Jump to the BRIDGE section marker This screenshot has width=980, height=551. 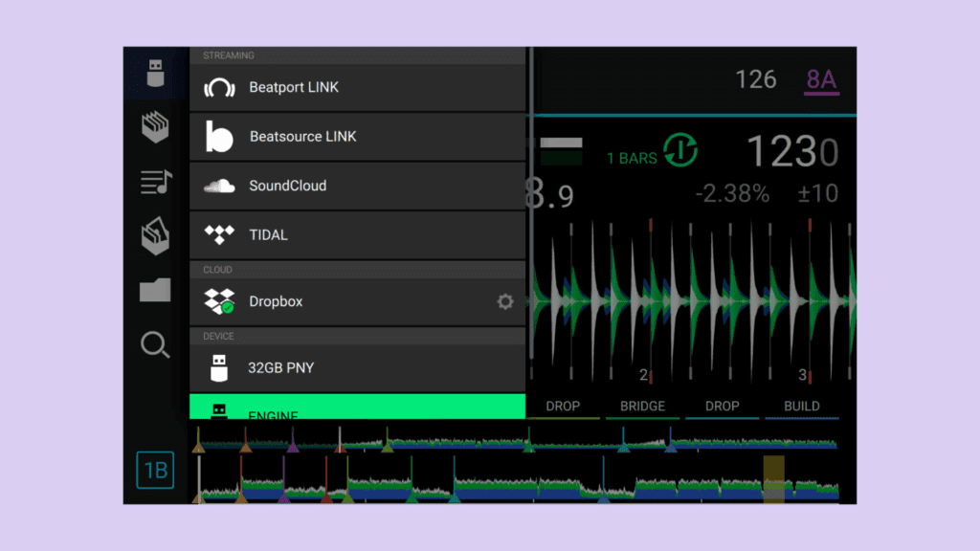(642, 407)
